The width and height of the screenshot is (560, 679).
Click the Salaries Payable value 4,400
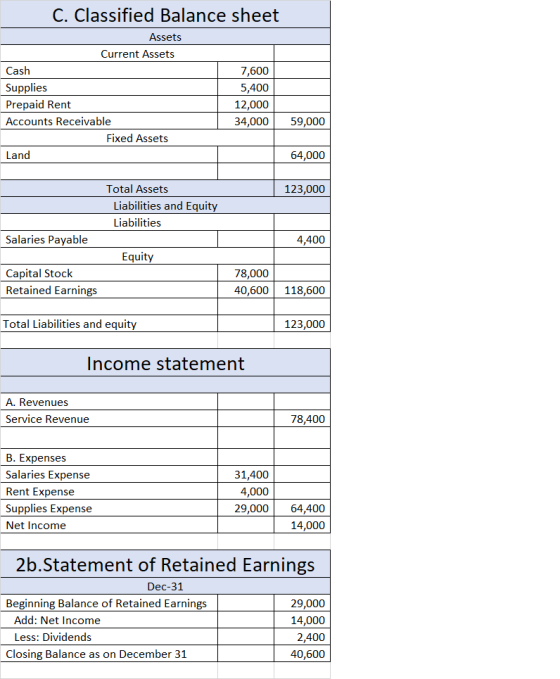coord(302,239)
